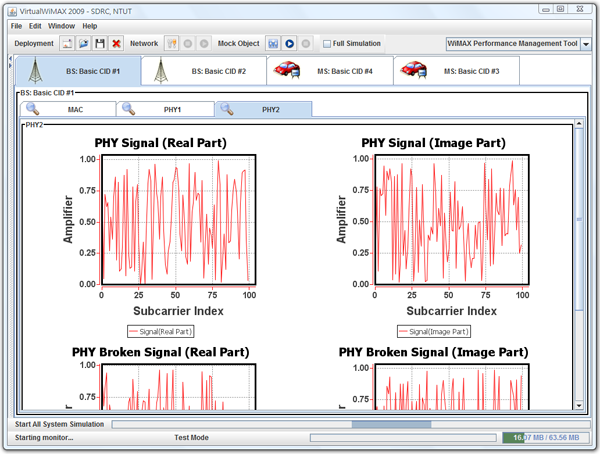This screenshot has height=454, width=600.
Task: Click the Deployment toolbar label
Action: coord(34,44)
